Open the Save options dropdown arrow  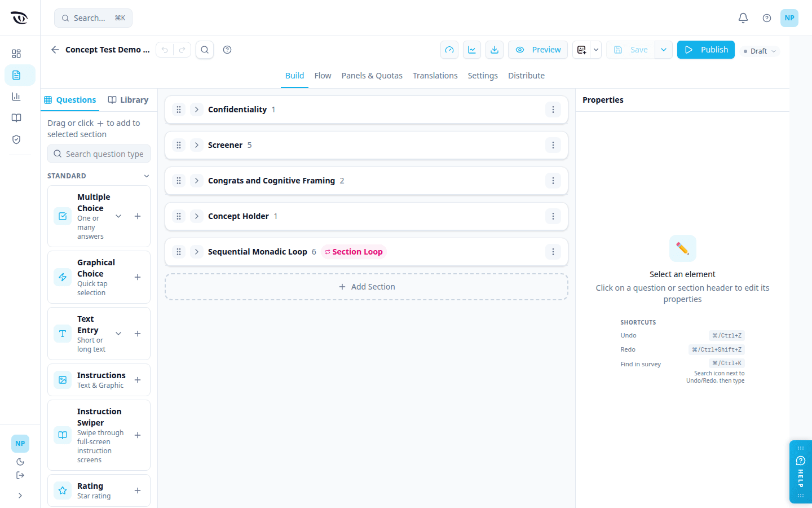coord(664,50)
